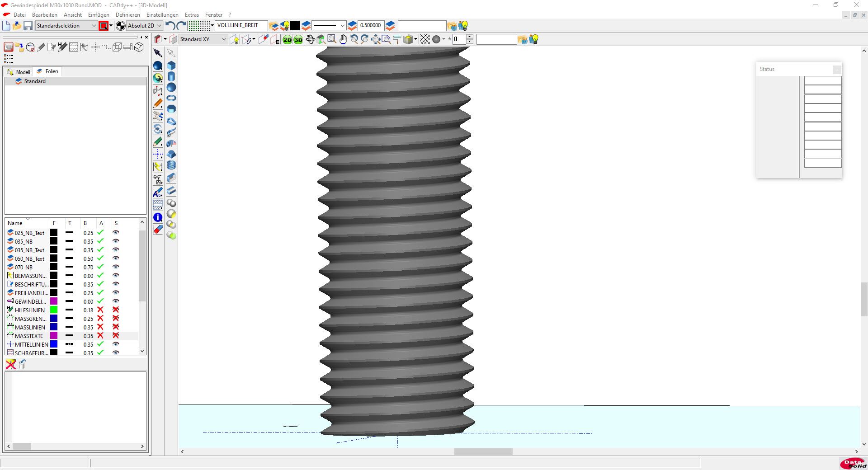Select the black arrow selection tool
The height and width of the screenshot is (470, 868).
(x=158, y=53)
